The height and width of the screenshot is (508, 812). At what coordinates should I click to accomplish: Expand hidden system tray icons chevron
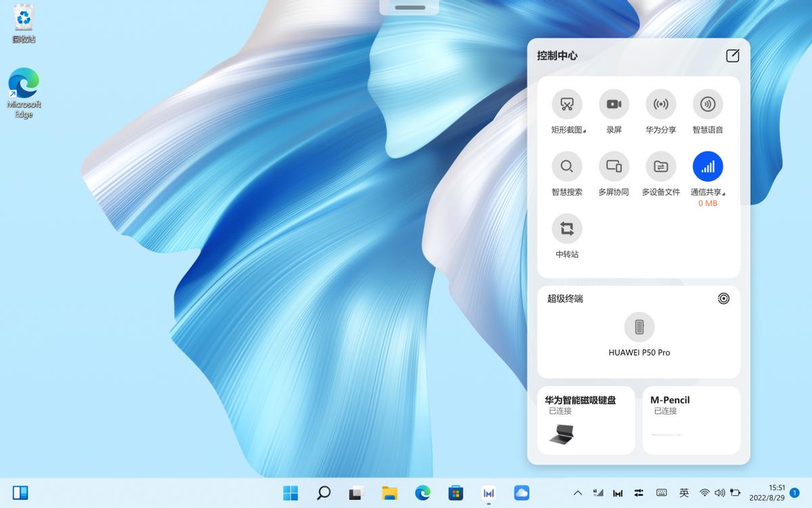pos(577,493)
